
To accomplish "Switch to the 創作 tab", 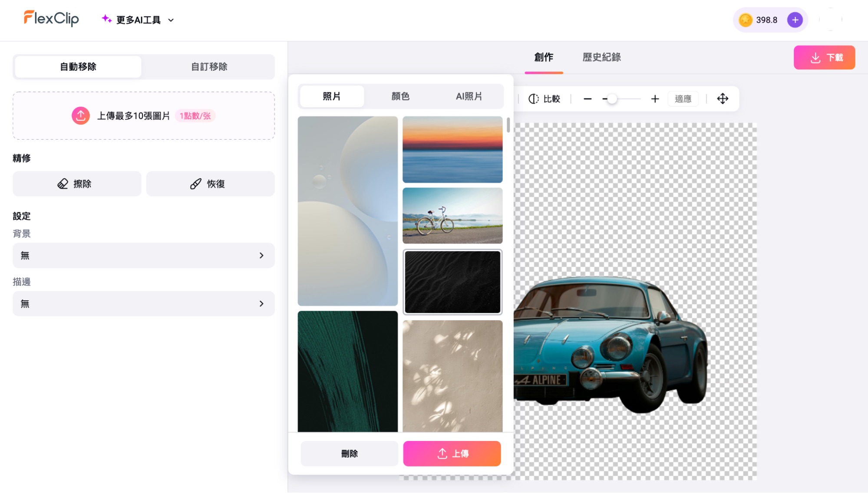I will (x=544, y=57).
